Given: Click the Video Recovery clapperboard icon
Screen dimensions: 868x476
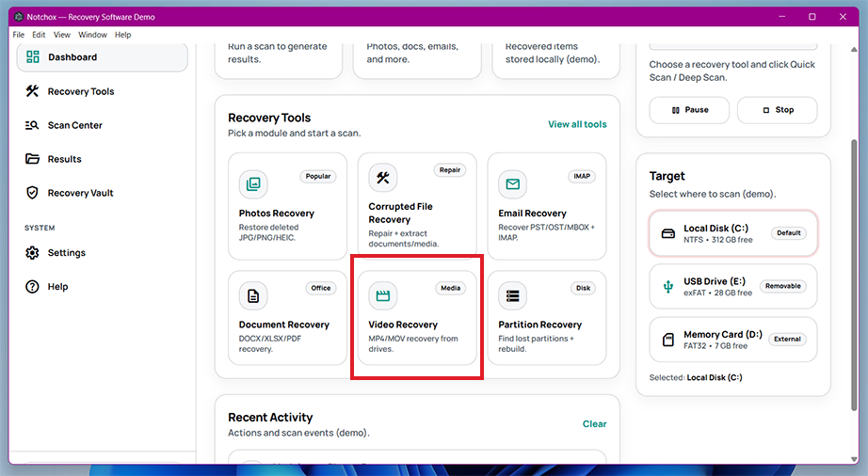Looking at the screenshot, I should (x=383, y=295).
